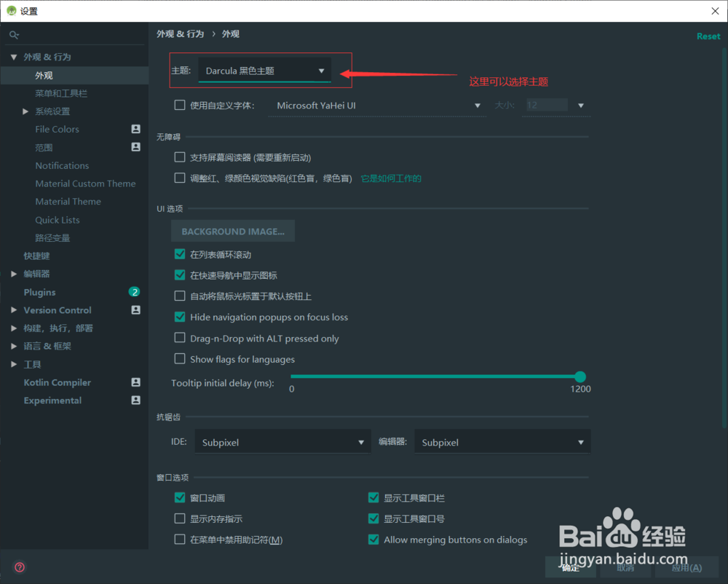Open the 编辑器 antialiasing Subpixel dropdown
This screenshot has width=728, height=584.
(x=502, y=442)
